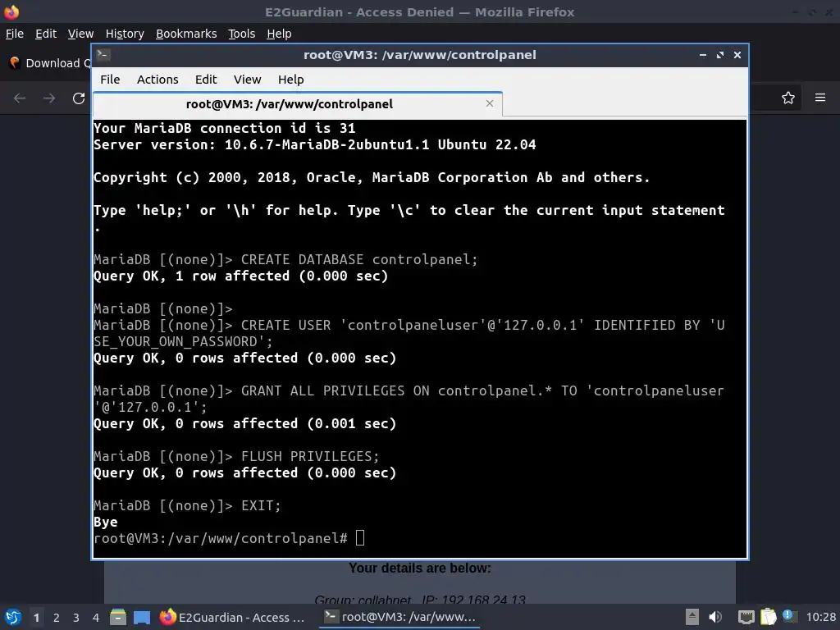Viewport: 840px width, 630px height.
Task: Reload the page in Firefox
Action: point(79,98)
